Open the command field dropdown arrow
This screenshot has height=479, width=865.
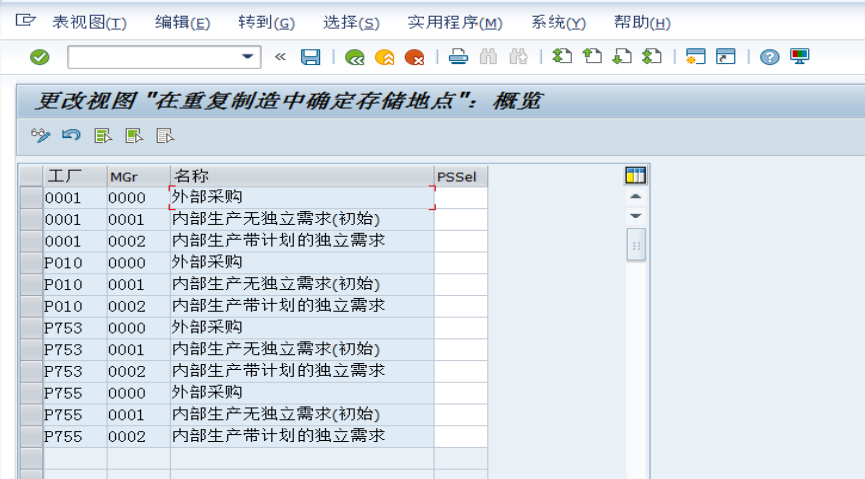(248, 57)
